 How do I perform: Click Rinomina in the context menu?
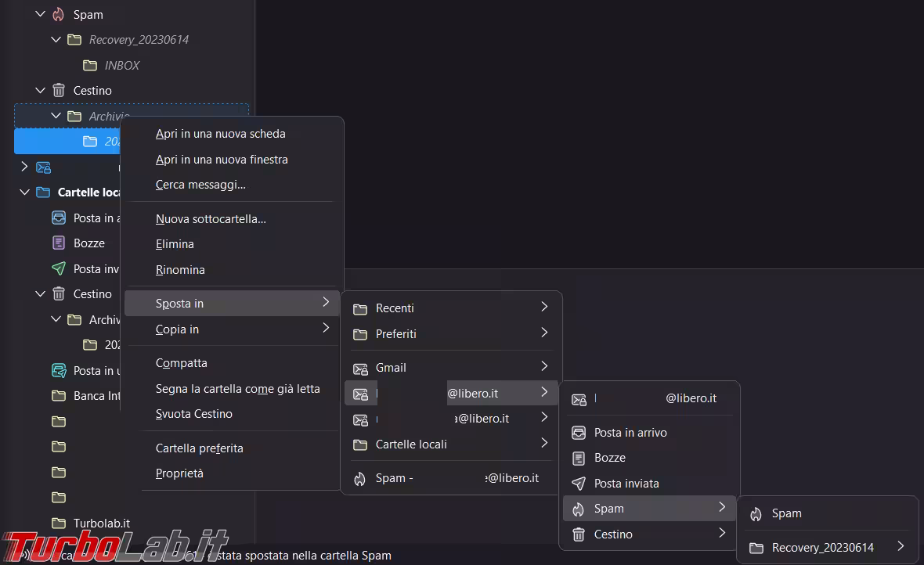coord(180,270)
